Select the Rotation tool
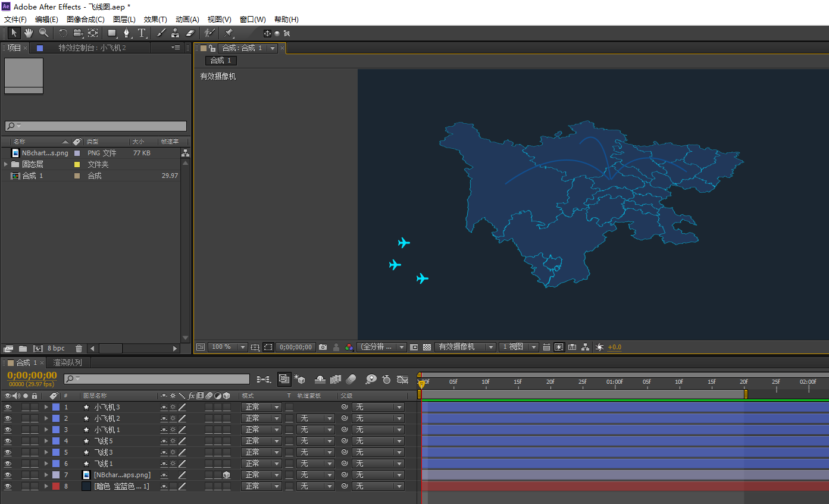The height and width of the screenshot is (504, 829). (x=63, y=33)
